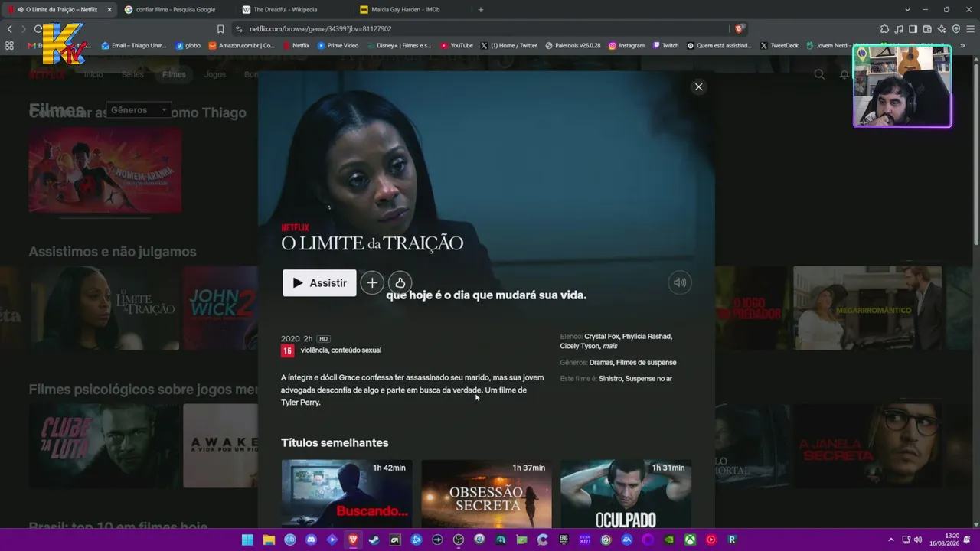Screen dimensions: 980x551
Task: Expand the Gêneros dropdown on Netflix
Action: 139,110
